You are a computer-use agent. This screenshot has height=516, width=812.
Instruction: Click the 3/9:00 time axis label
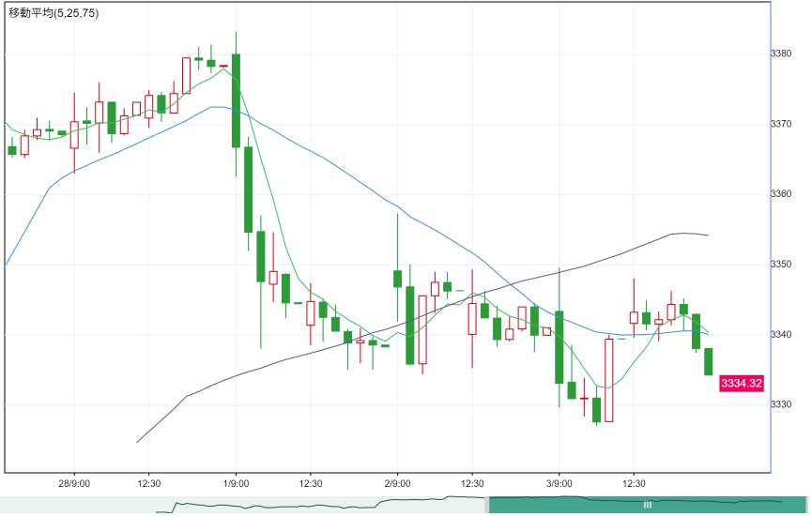point(559,483)
